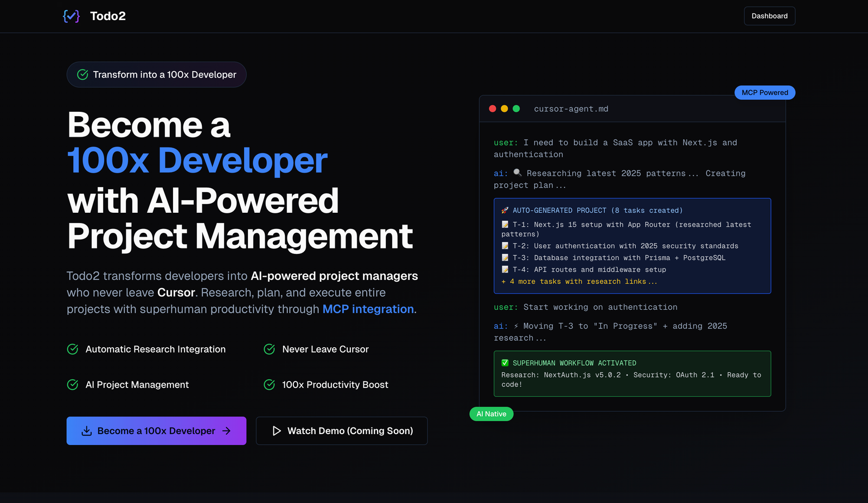Click the arrow icon after Become a 100x Developer
868x503 pixels.
[226, 430]
